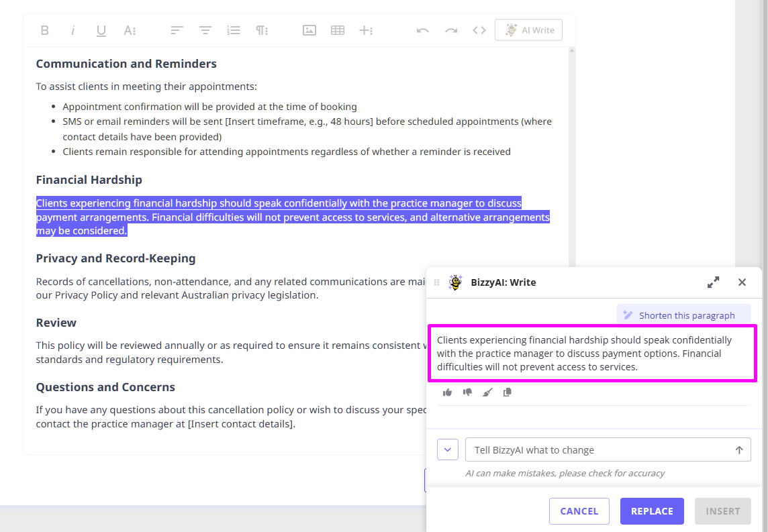Image resolution: width=768 pixels, height=532 pixels.
Task: Redo the last undone edit
Action: (451, 30)
